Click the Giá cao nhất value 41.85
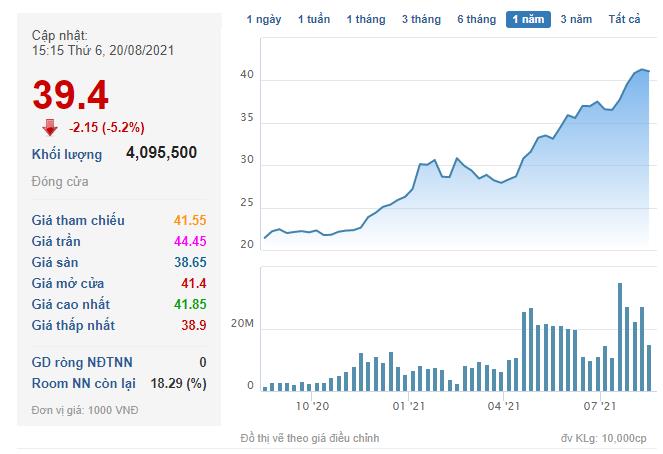 pos(188,304)
